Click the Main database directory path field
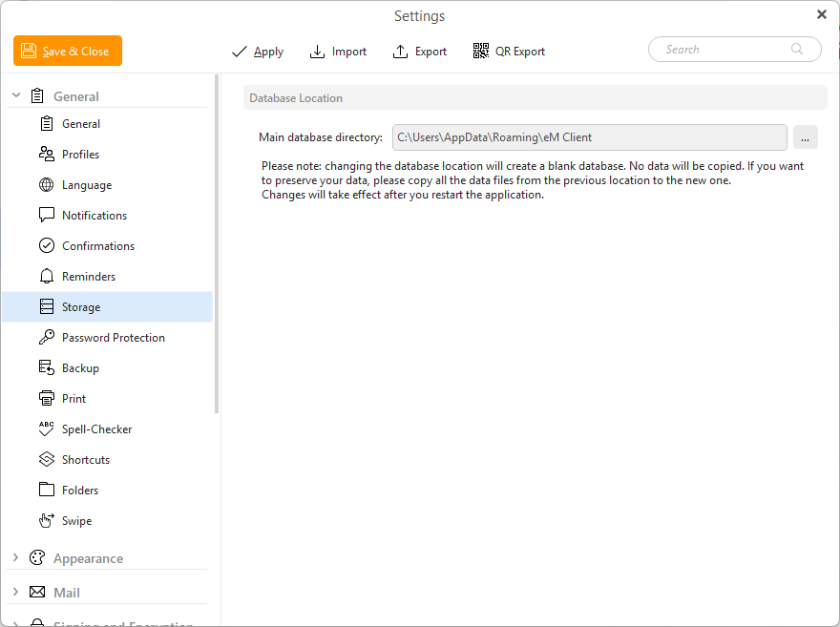 pyautogui.click(x=589, y=137)
